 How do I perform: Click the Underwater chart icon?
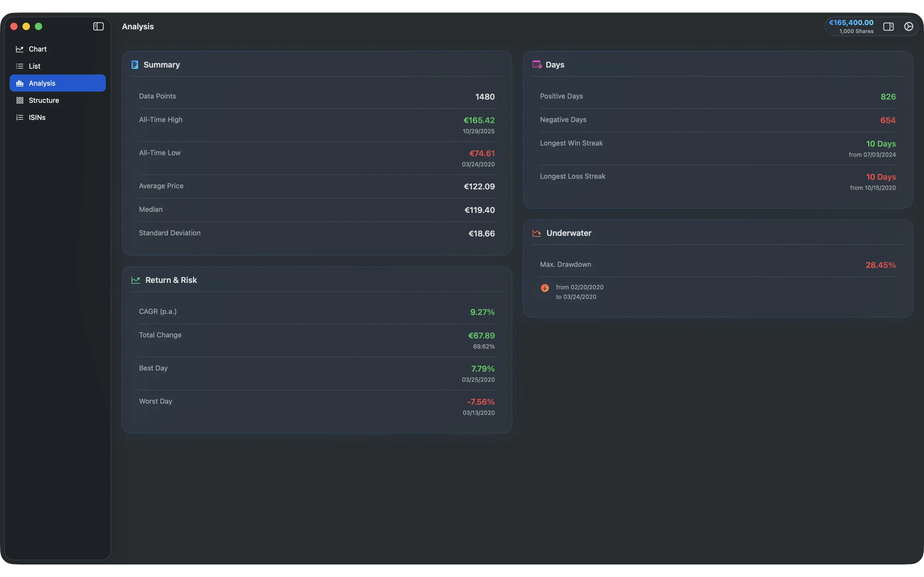point(536,233)
